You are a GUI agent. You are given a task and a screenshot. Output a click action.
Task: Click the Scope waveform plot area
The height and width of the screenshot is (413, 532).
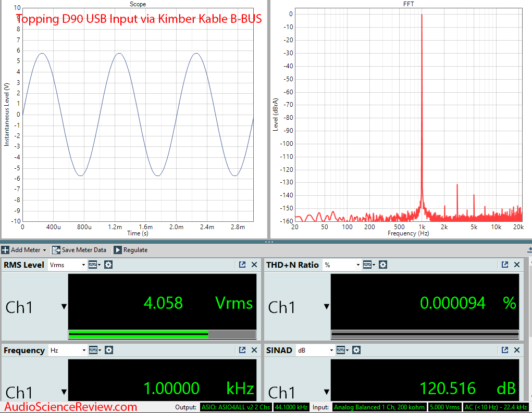pos(138,115)
